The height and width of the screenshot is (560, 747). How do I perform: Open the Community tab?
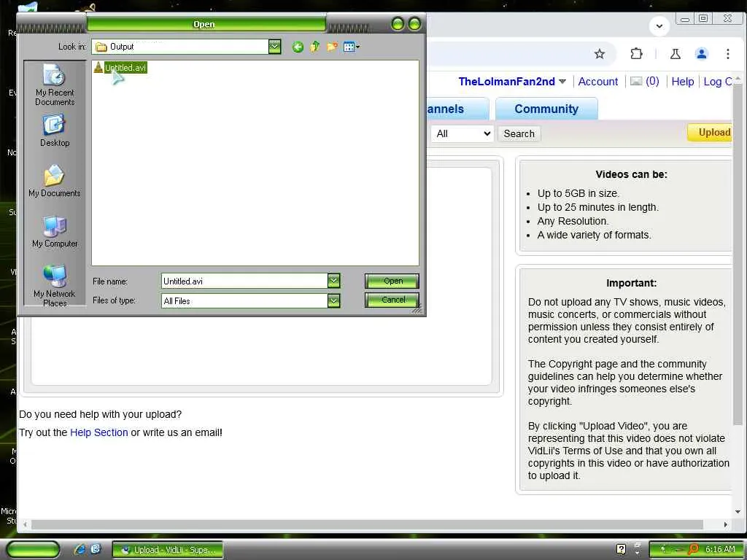[x=546, y=109]
